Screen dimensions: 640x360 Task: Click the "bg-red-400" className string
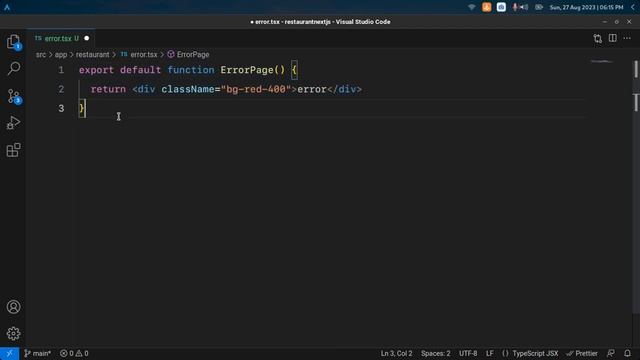click(256, 89)
